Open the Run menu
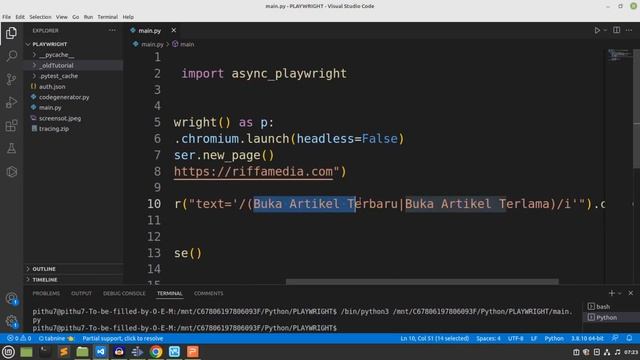This screenshot has width=640, height=360. point(88,17)
